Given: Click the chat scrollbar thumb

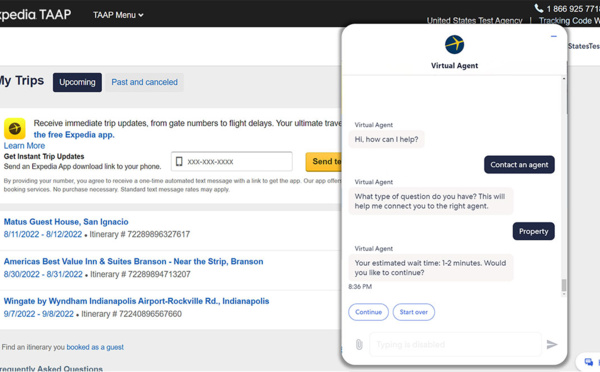Looking at the screenshot, I should coord(564,285).
